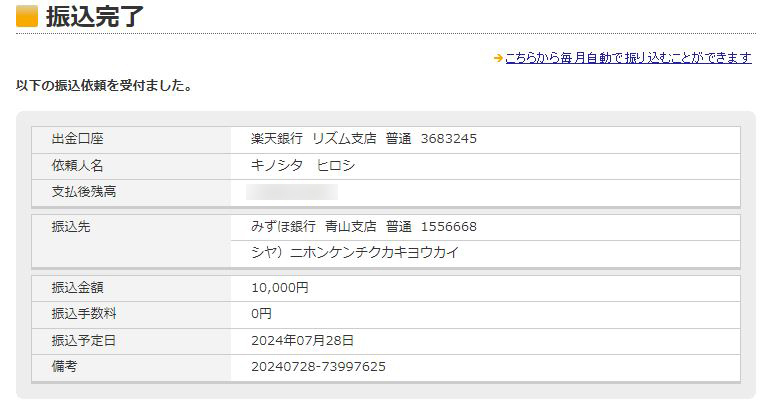Click the 依頼人名 row label
Screen dimensions: 771x402
tap(77, 166)
